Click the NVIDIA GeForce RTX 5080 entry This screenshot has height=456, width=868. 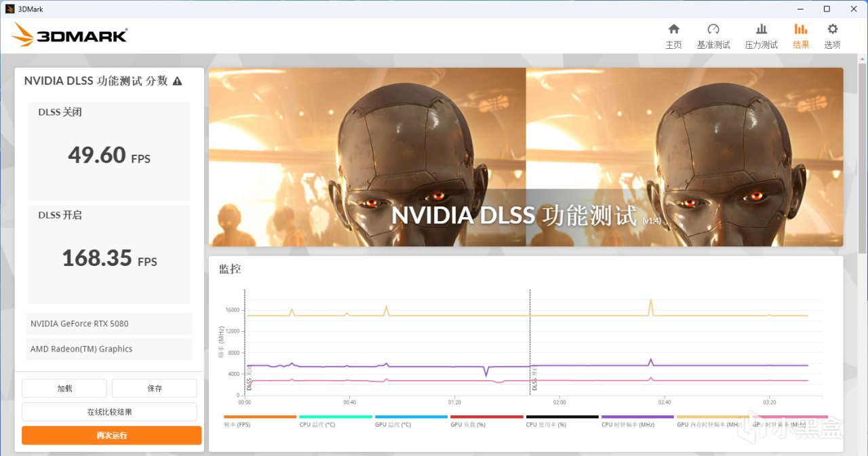[109, 324]
